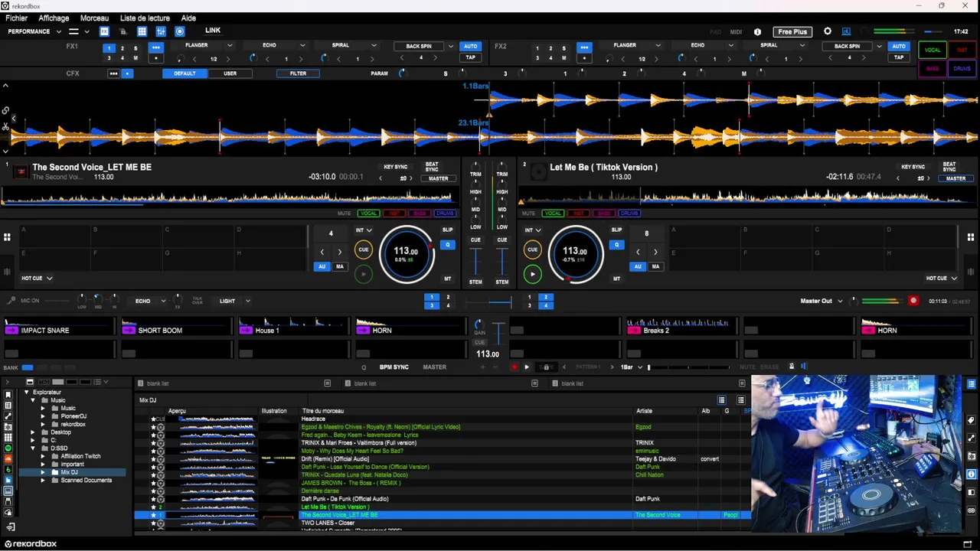
Task: Select the track TWO LANES - Closer
Action: coord(328,523)
